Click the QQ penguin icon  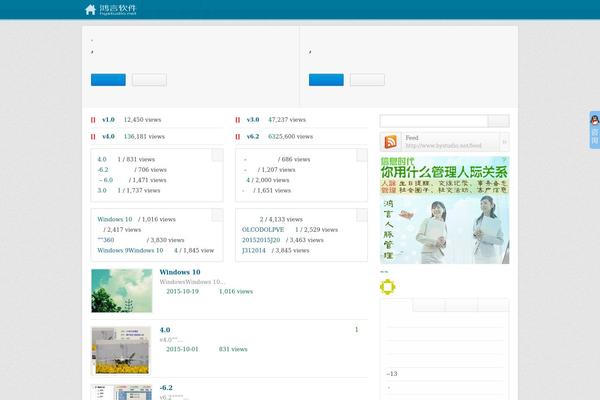tap(594, 121)
